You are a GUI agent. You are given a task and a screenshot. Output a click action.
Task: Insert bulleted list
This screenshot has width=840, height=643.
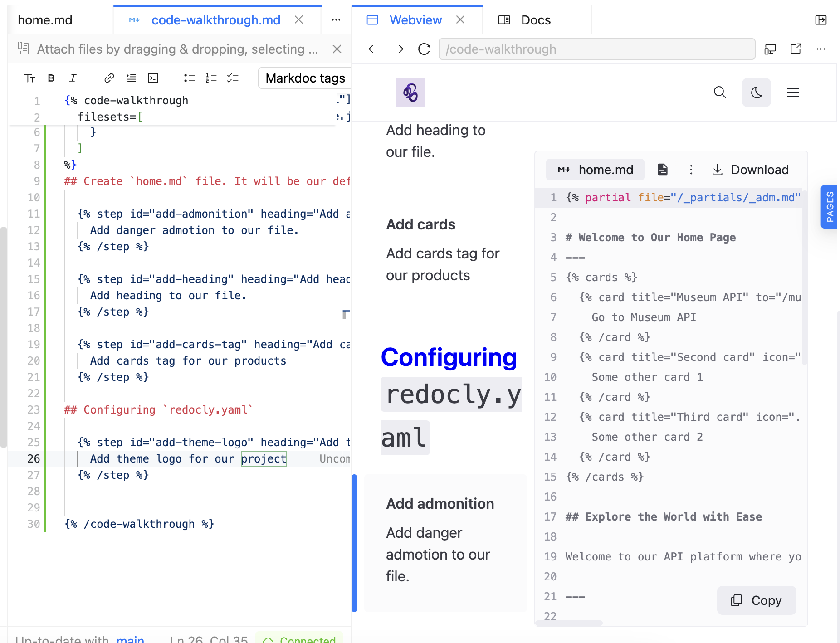tap(189, 78)
